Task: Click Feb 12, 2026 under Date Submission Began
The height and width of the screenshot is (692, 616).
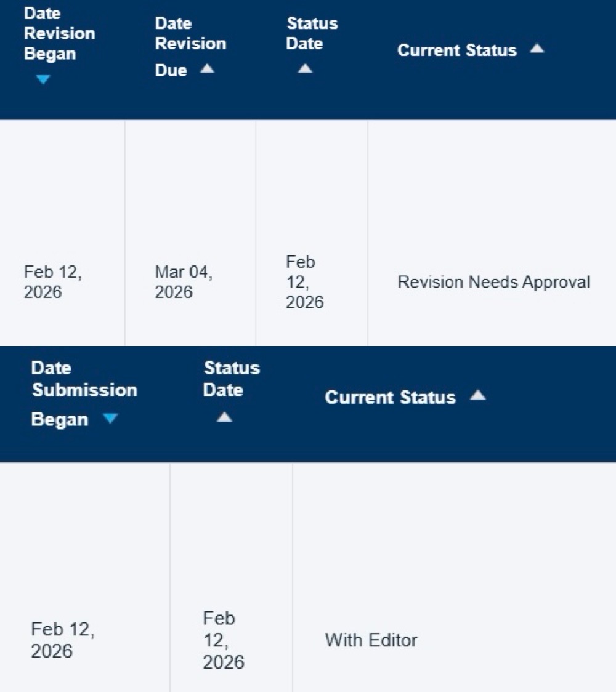Action: [63, 640]
